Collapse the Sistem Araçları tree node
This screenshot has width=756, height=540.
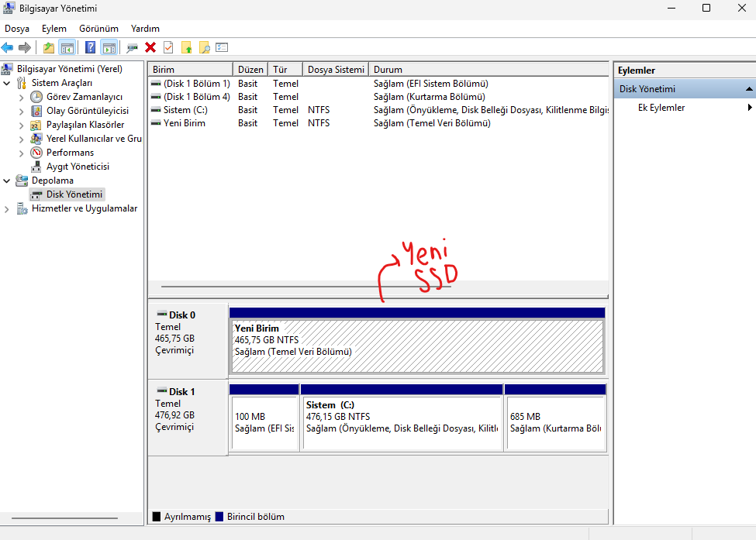click(x=7, y=84)
